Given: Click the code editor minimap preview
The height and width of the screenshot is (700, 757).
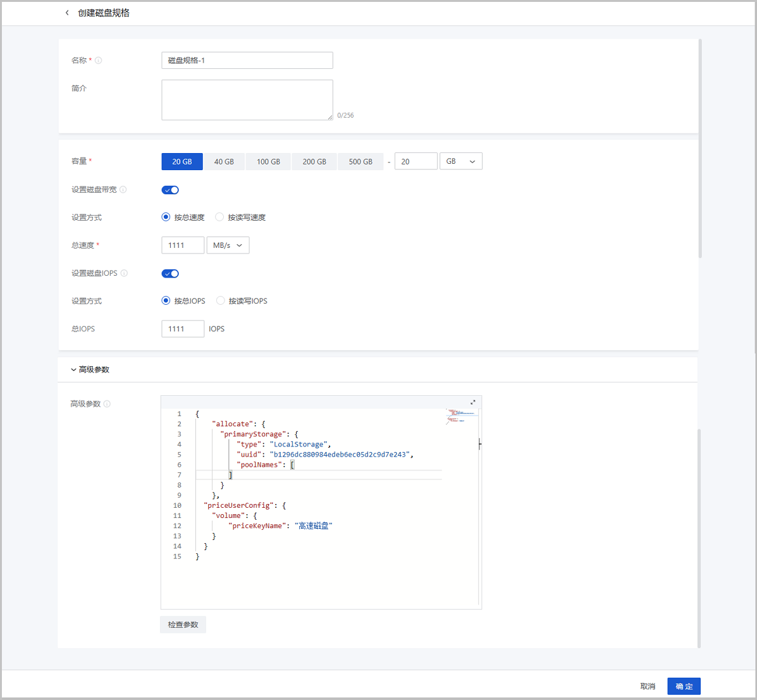Looking at the screenshot, I should click(462, 416).
